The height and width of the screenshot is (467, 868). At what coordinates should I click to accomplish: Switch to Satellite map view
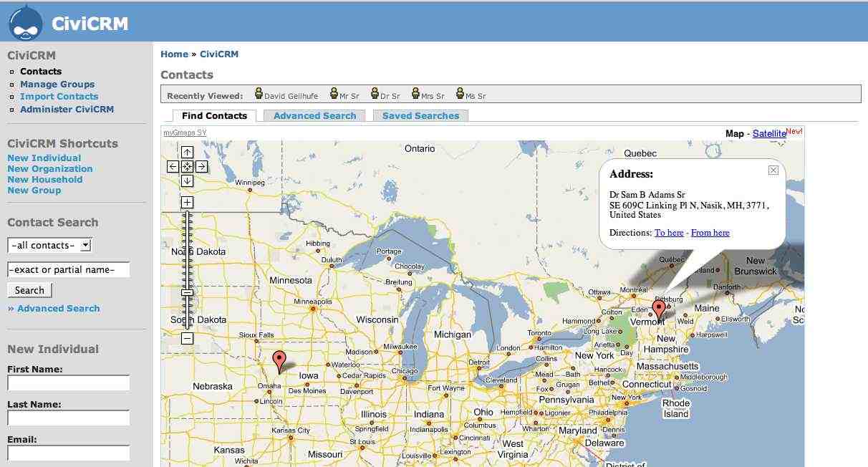[x=769, y=133]
